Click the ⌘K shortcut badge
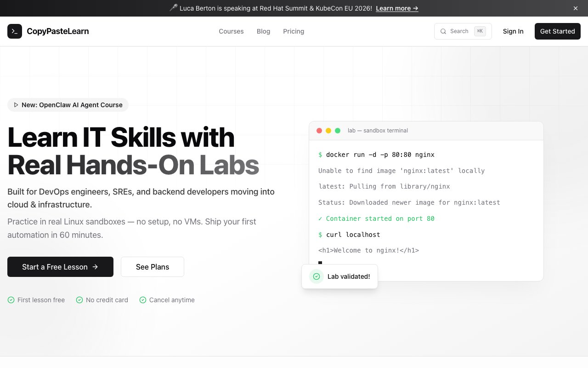Viewport: 588px width, 368px height. [x=480, y=31]
